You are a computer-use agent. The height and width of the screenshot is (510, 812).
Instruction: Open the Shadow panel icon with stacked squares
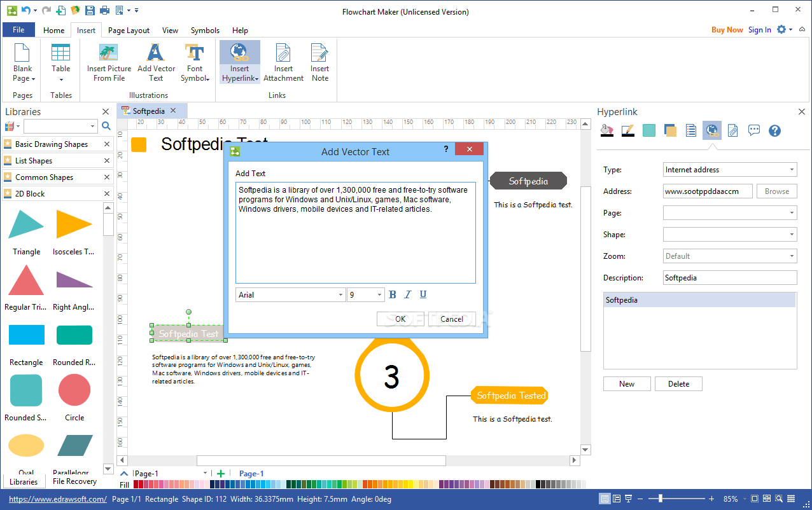(x=669, y=131)
